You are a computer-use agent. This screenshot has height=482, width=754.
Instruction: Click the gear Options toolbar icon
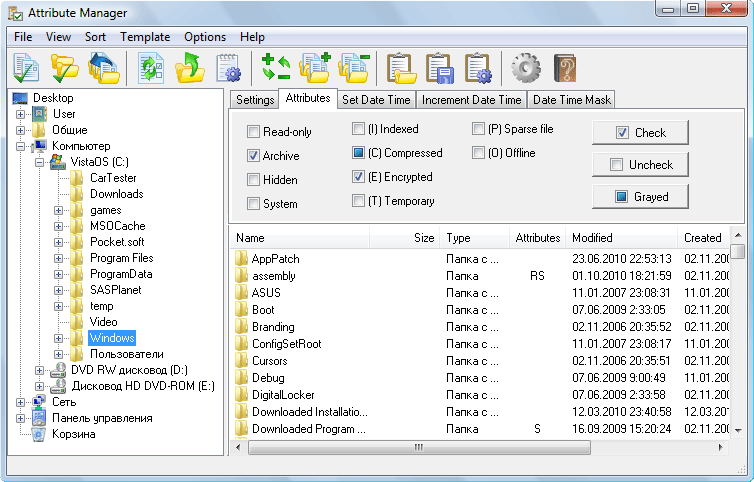(525, 68)
